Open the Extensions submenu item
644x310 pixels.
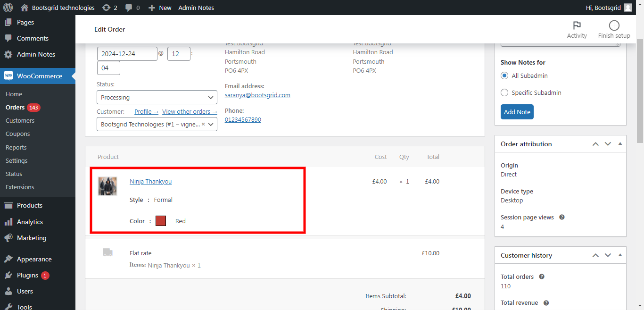tap(20, 187)
